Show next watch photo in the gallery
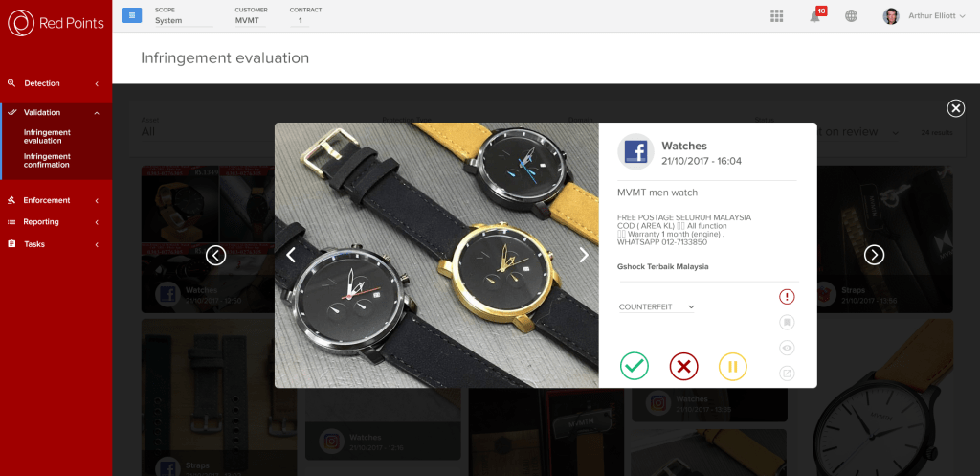The width and height of the screenshot is (980, 476). 584,255
